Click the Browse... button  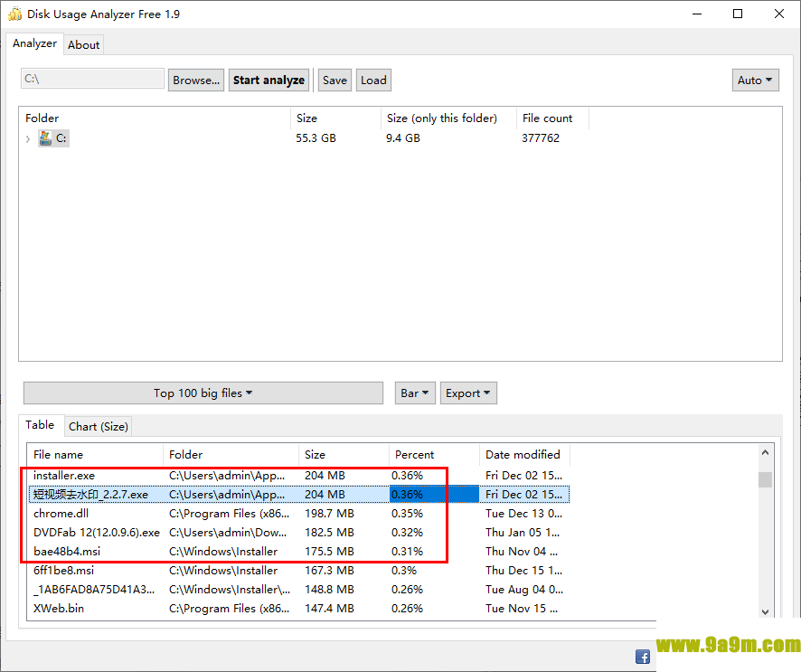196,80
